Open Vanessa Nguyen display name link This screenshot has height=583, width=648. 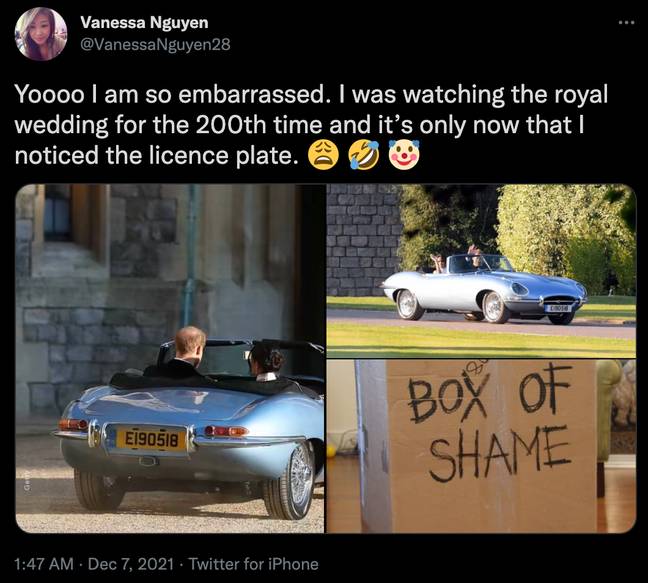click(144, 22)
